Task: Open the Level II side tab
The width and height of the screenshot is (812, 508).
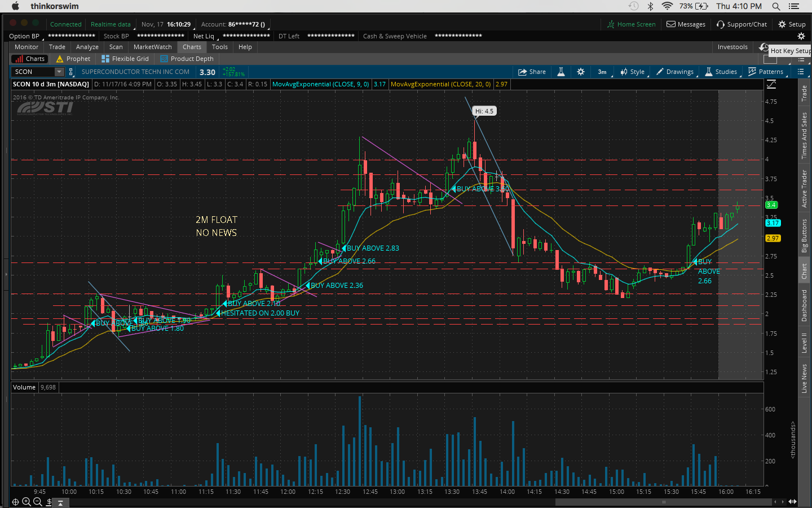Action: (x=804, y=343)
